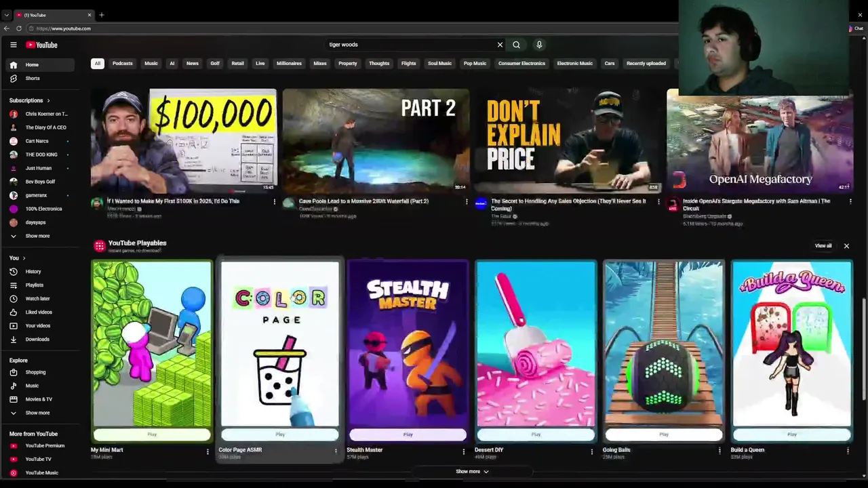Click the browser address bar URL
This screenshot has width=868, height=488.
(x=64, y=28)
